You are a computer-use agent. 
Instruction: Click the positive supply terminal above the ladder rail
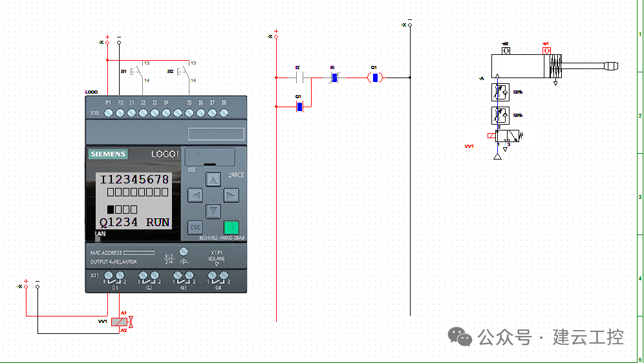[x=276, y=37]
